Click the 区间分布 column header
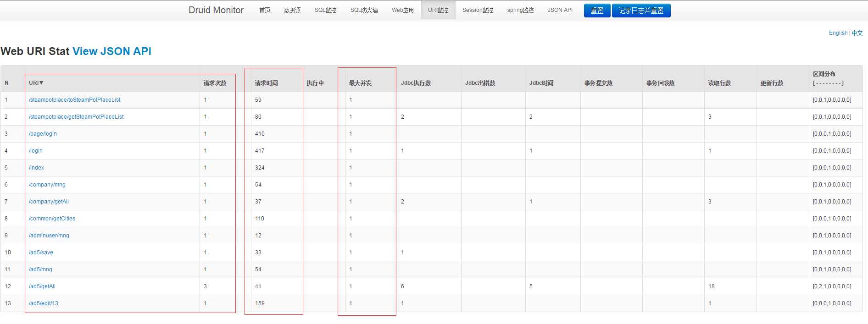 [824, 74]
